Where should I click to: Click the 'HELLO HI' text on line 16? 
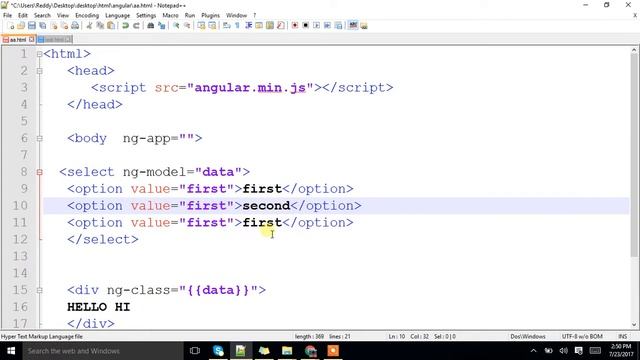98,307
